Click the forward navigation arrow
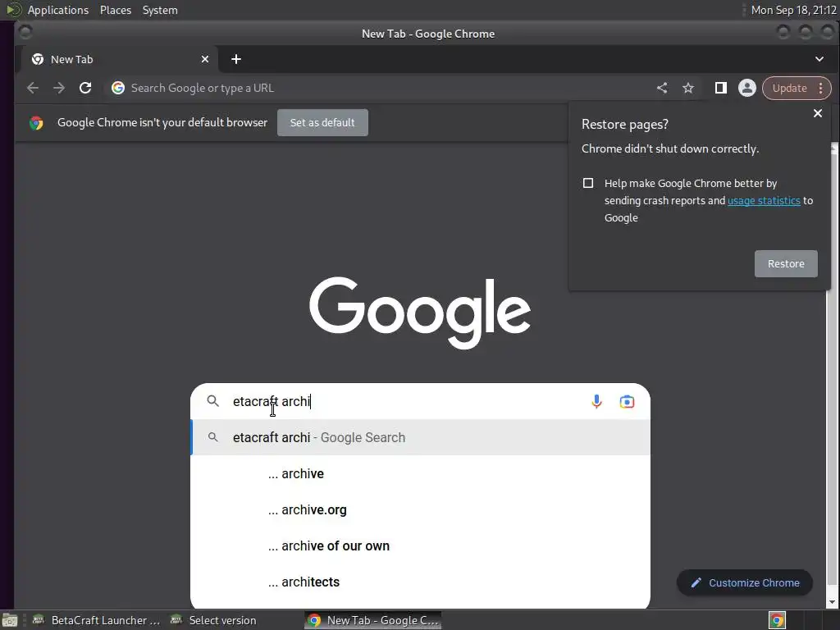The width and height of the screenshot is (840, 630). [x=59, y=88]
